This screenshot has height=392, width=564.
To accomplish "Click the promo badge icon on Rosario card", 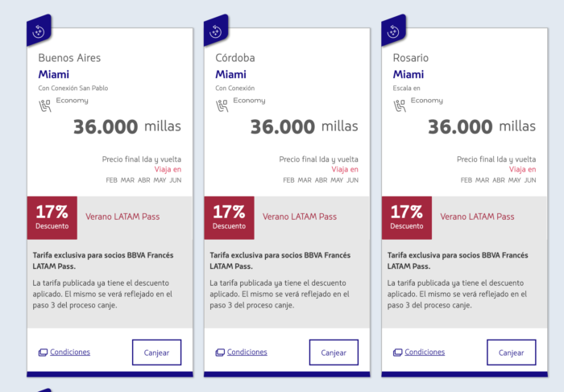I will pos(393,31).
